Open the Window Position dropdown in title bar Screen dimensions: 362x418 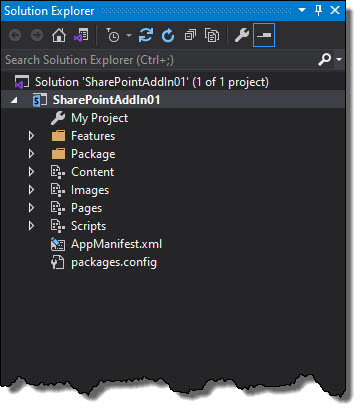(302, 10)
